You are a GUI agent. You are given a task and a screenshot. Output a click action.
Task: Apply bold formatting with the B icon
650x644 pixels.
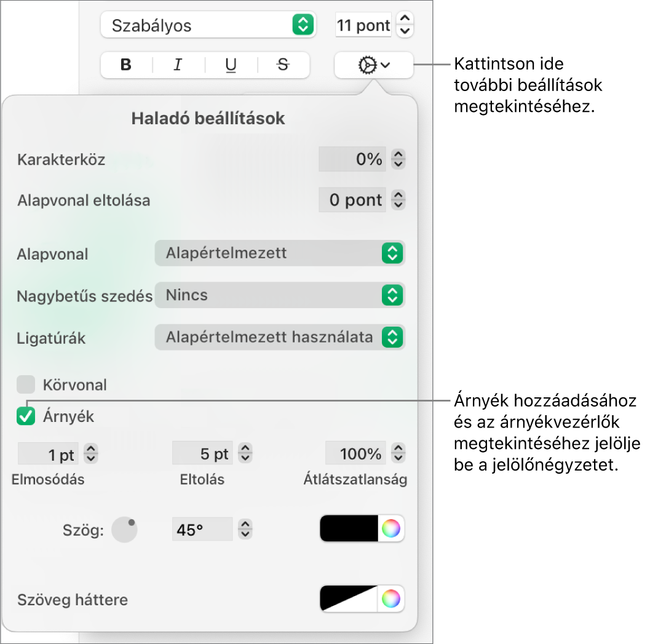[x=125, y=65]
